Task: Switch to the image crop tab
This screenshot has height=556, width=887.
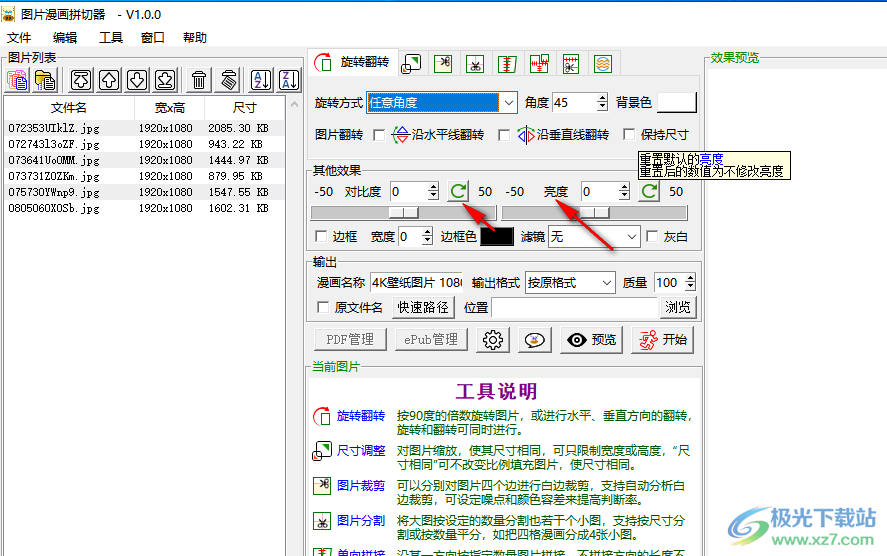Action: pyautogui.click(x=443, y=63)
